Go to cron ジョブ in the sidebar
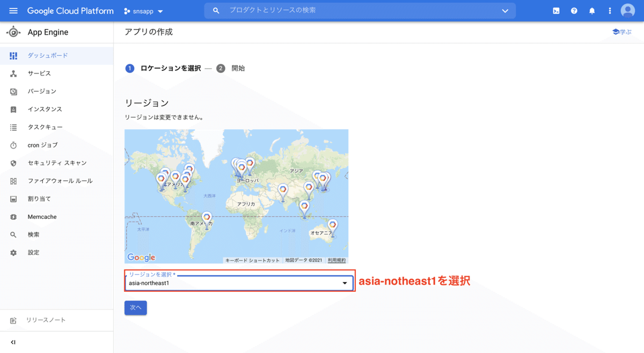Screen dimensions: 644x353 (56, 145)
